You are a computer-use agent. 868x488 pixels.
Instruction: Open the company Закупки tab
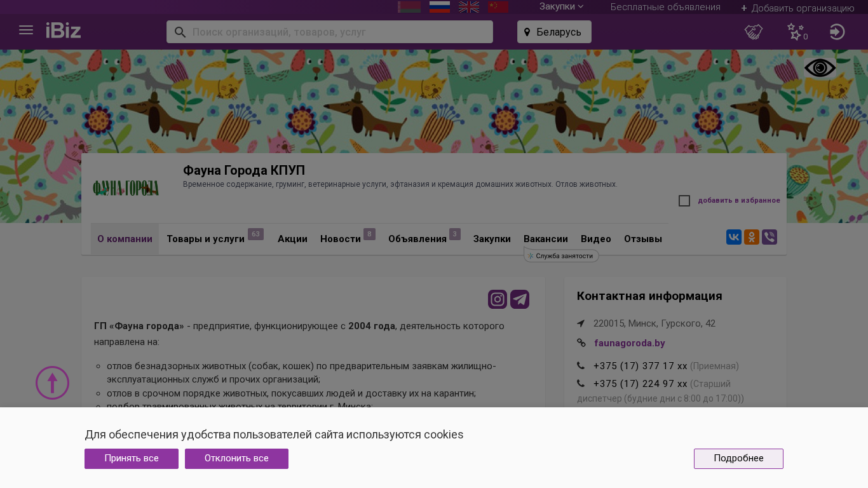pyautogui.click(x=492, y=239)
